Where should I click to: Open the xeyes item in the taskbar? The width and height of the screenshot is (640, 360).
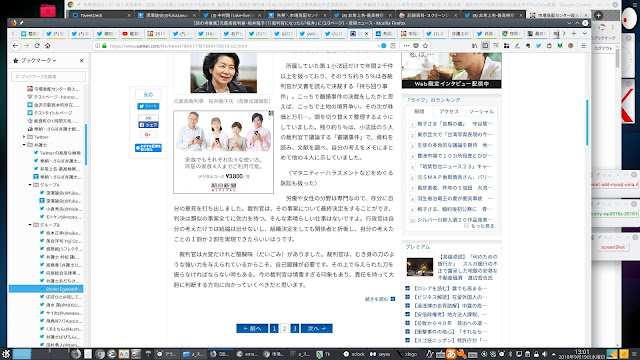pyautogui.click(x=380, y=354)
